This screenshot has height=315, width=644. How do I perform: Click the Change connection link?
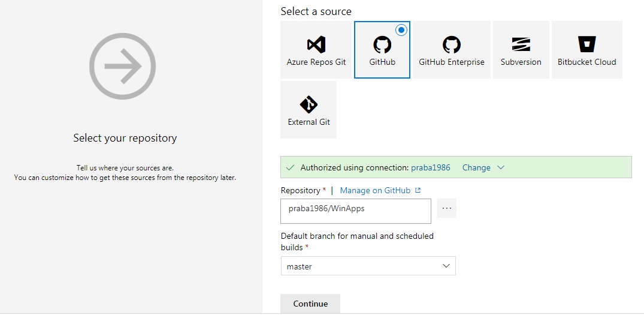click(x=476, y=167)
